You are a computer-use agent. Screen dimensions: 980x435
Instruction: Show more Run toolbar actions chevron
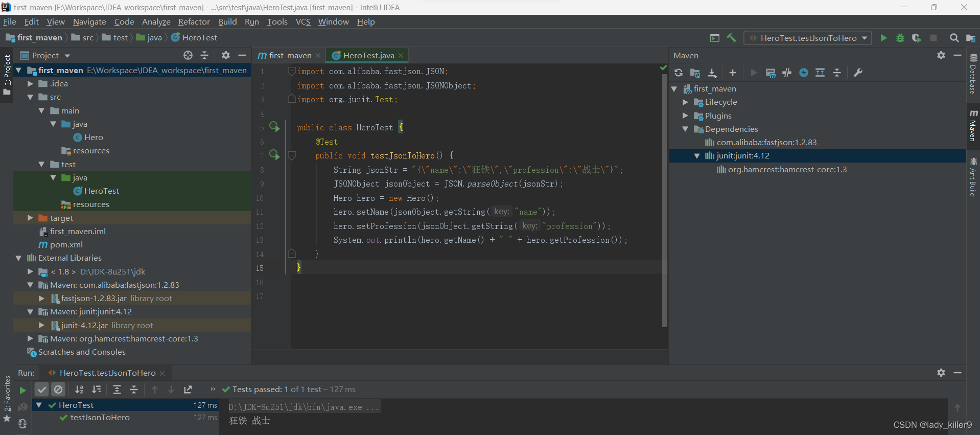click(213, 389)
